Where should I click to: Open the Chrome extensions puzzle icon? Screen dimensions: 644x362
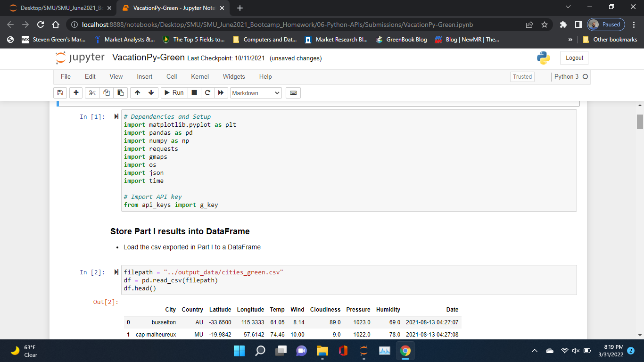(x=563, y=25)
